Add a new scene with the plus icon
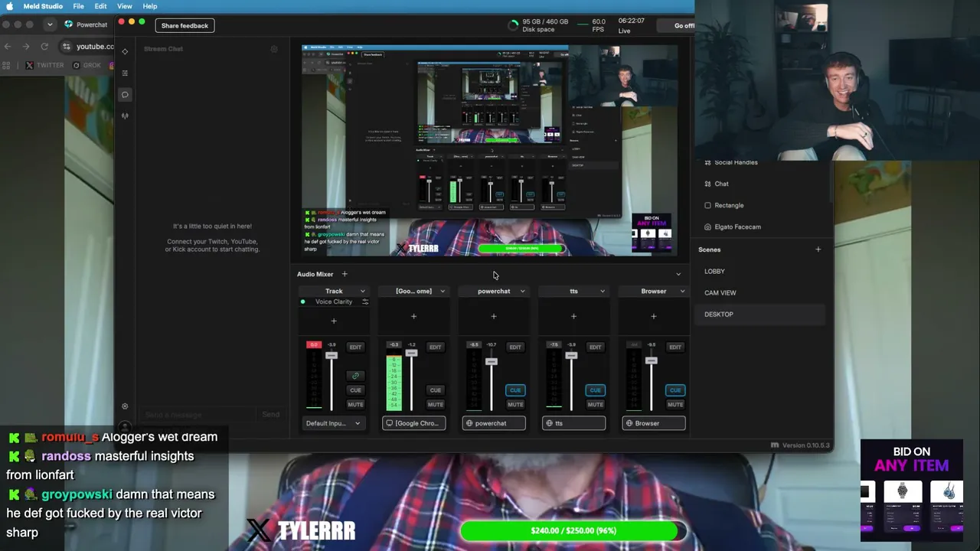Image resolution: width=980 pixels, height=551 pixels. coord(818,249)
